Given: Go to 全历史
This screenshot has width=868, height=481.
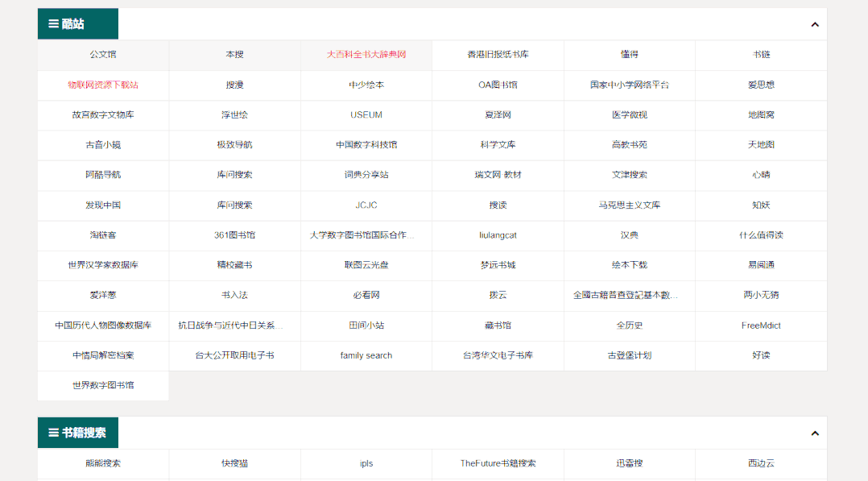Looking at the screenshot, I should point(630,326).
